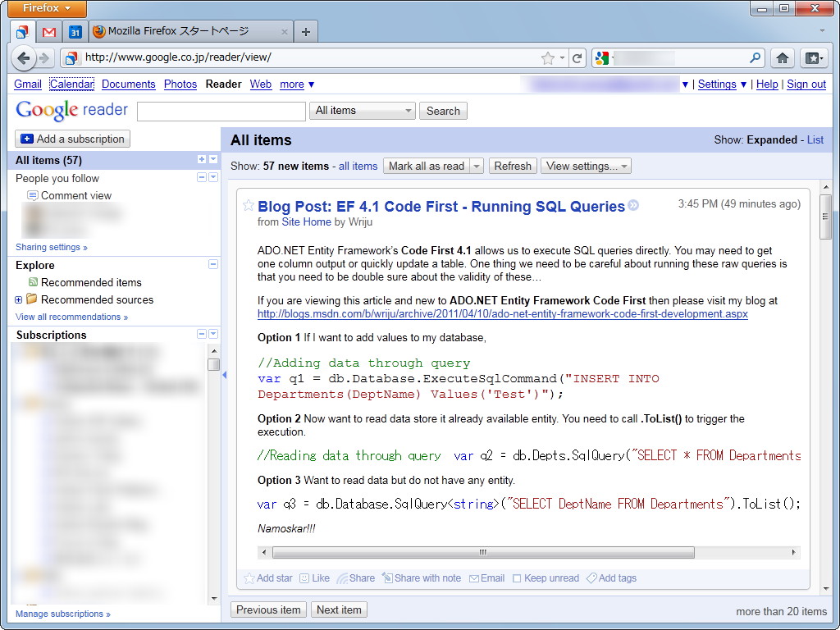Collapse sidebar with the divider arrow
Screen dimensions: 840x630
[225, 375]
